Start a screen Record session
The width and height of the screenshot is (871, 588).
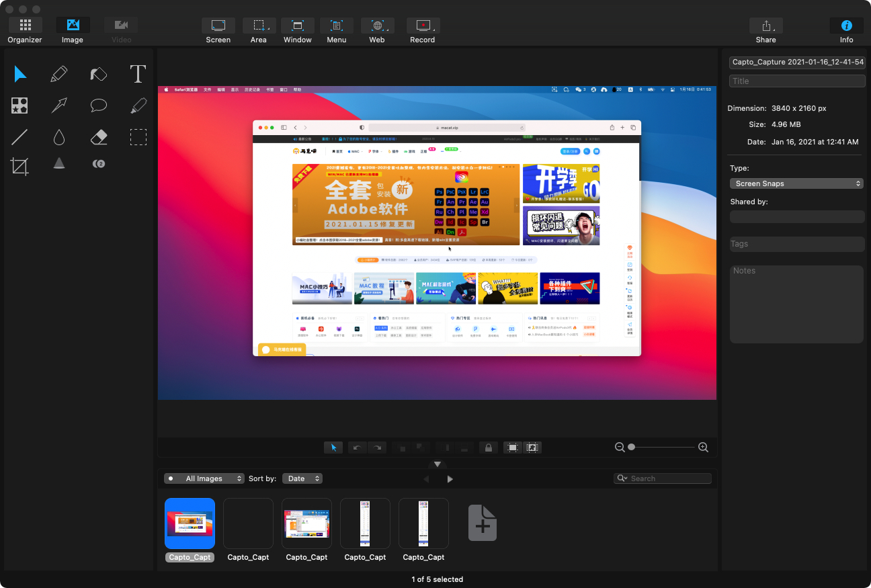(423, 31)
